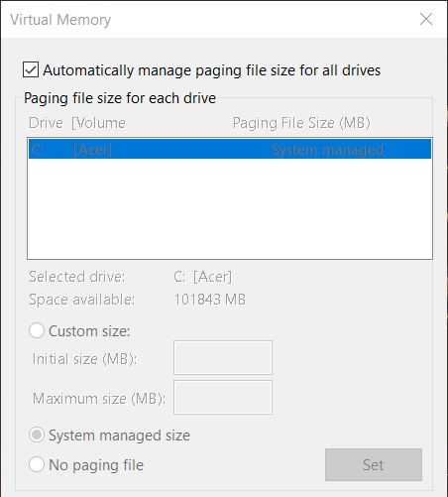448x497 pixels.
Task: Click the Initial size (MB) label
Action: (84, 359)
